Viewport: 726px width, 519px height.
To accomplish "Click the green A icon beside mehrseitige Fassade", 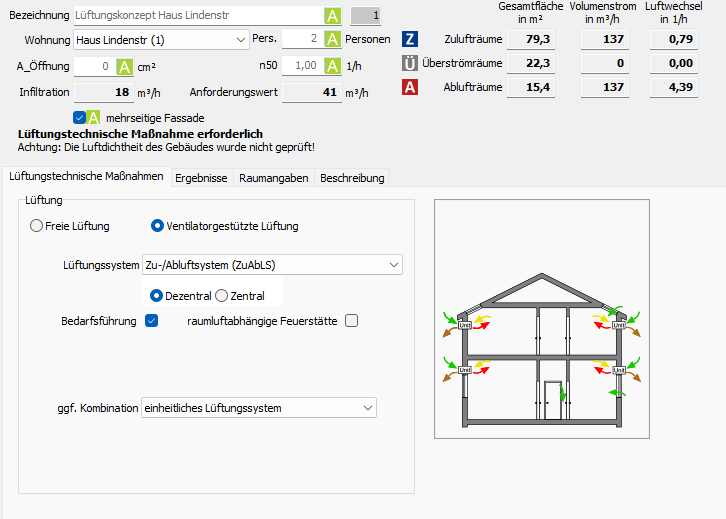I will point(93,117).
